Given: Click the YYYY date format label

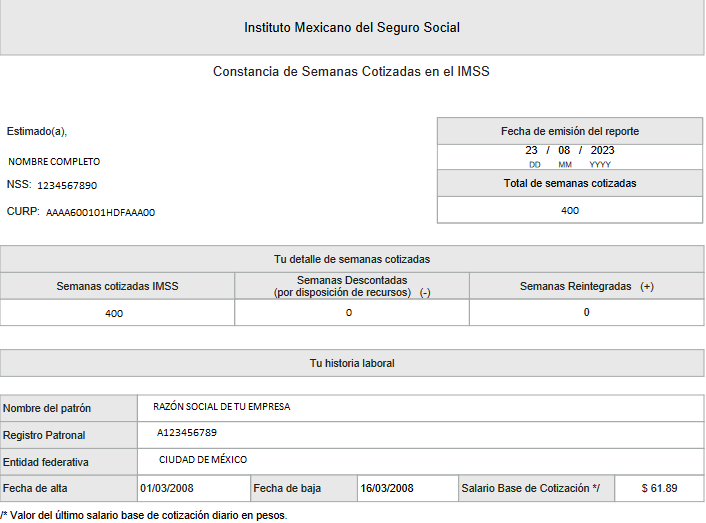Looking at the screenshot, I should [x=600, y=165].
